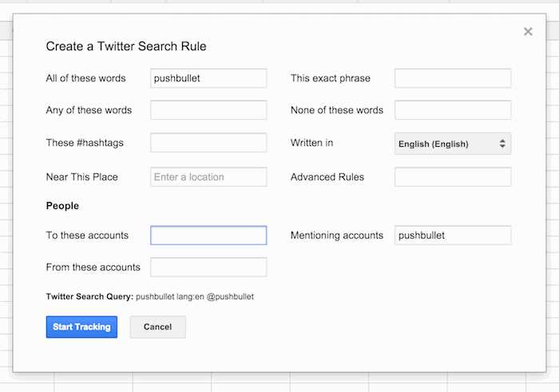
Task: Click the None of these words label
Action: (337, 109)
